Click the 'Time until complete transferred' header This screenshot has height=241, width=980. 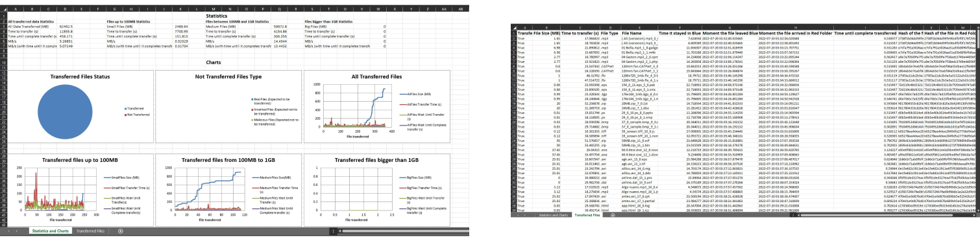(865, 32)
